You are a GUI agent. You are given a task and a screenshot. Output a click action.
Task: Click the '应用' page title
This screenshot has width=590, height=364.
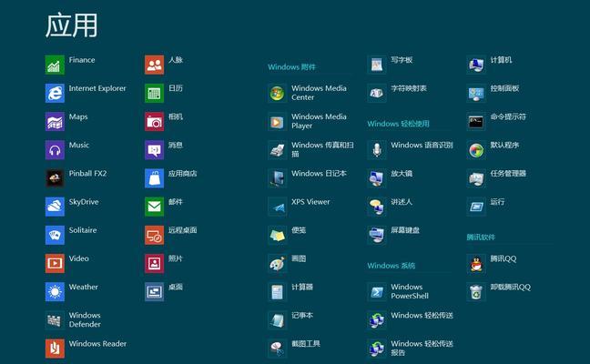tap(72, 25)
